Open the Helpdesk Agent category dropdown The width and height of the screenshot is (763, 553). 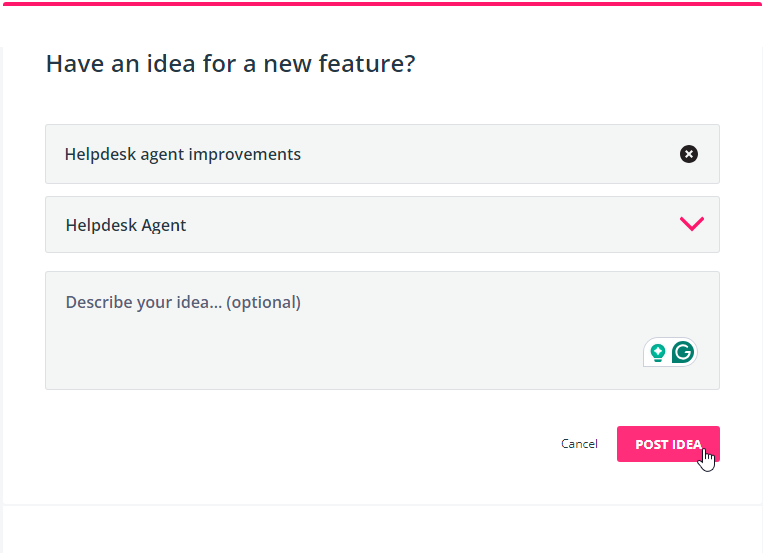coord(382,224)
